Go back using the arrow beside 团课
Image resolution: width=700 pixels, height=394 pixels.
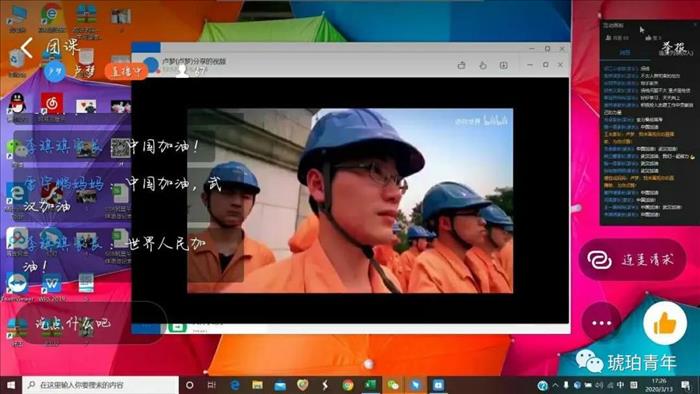point(27,47)
